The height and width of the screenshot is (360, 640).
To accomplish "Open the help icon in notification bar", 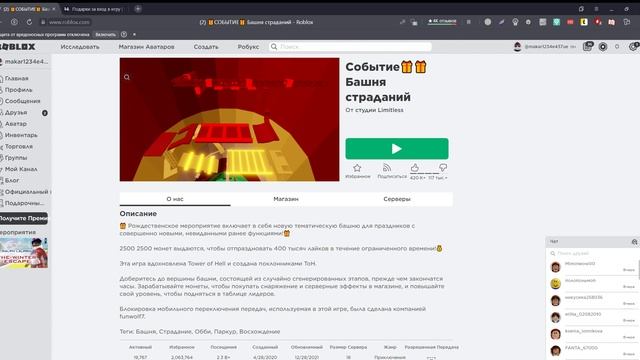I will [x=124, y=35].
